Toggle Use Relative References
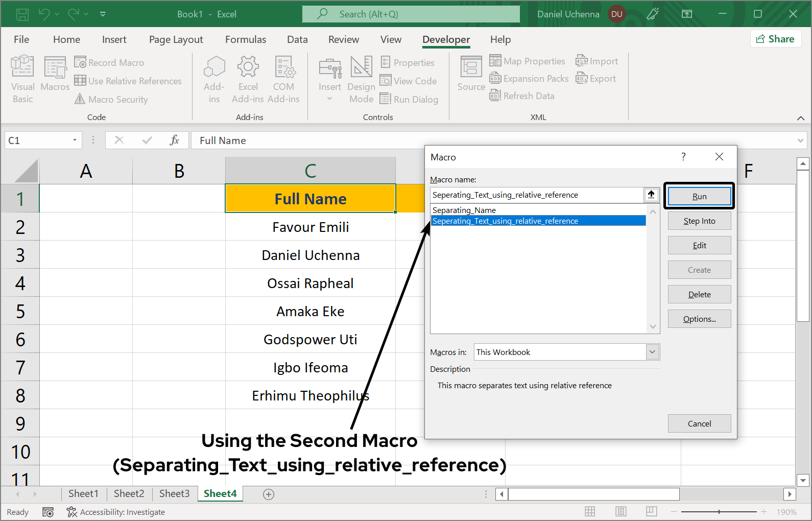Screen dimensions: 812x521 pyautogui.click(x=128, y=81)
